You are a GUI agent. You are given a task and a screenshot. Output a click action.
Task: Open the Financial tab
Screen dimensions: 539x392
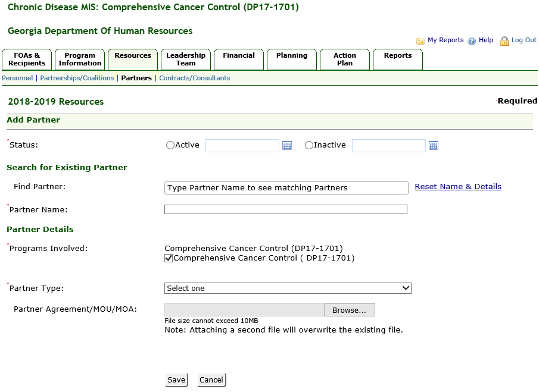pos(239,59)
